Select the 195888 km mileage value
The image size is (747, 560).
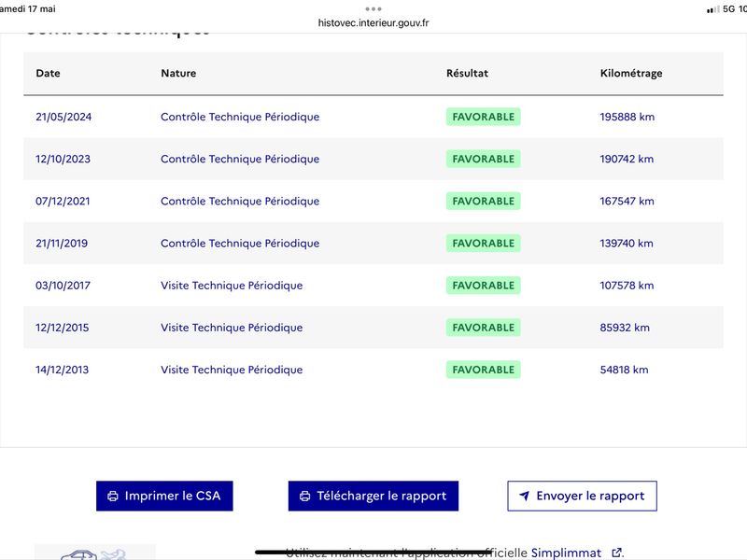pyautogui.click(x=627, y=117)
